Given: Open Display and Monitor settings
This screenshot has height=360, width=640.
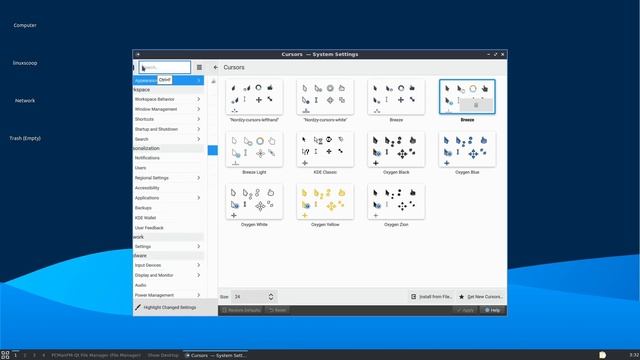Looking at the screenshot, I should coord(168,275).
